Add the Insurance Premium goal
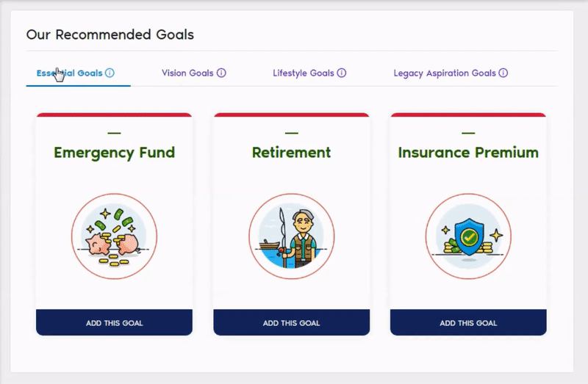Viewport: 588px width, 384px height. (468, 323)
